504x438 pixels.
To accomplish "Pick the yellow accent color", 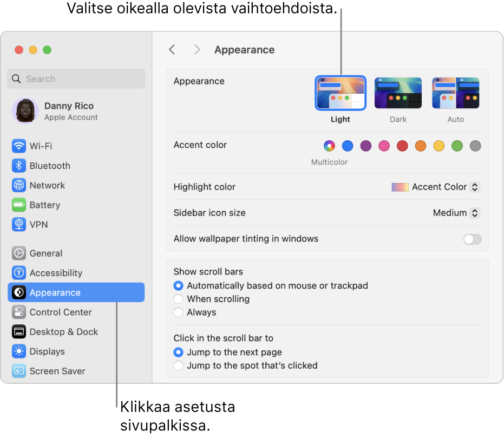I will [x=438, y=146].
